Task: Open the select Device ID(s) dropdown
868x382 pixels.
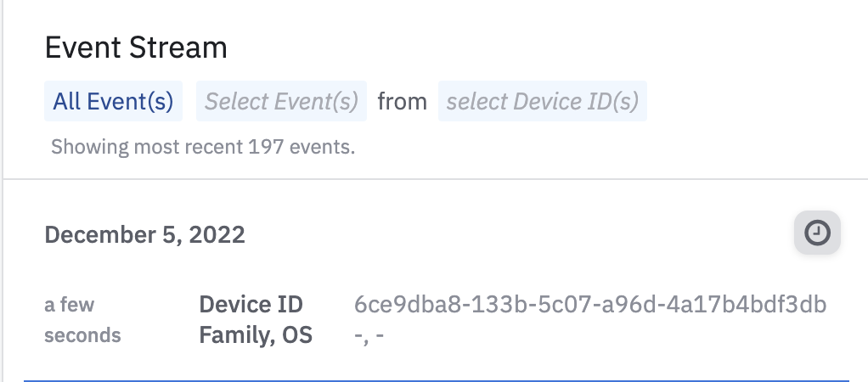Action: [542, 102]
